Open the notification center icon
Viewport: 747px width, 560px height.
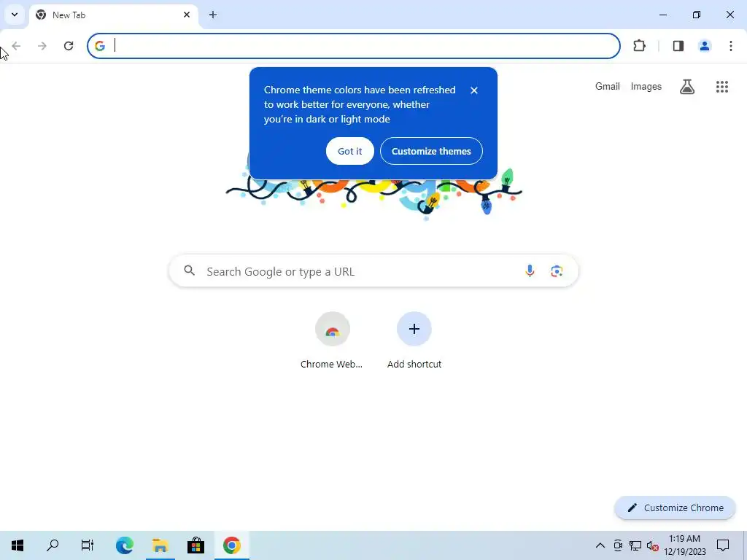pyautogui.click(x=723, y=545)
